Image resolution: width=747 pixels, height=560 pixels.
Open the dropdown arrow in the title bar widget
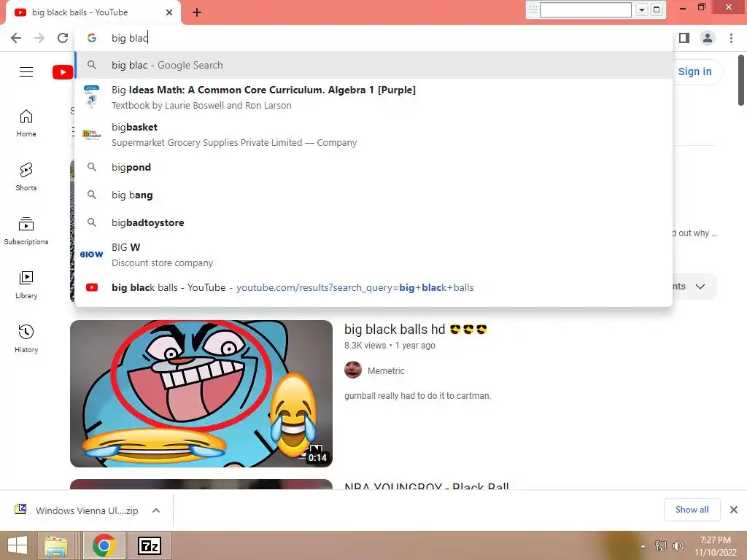642,9
